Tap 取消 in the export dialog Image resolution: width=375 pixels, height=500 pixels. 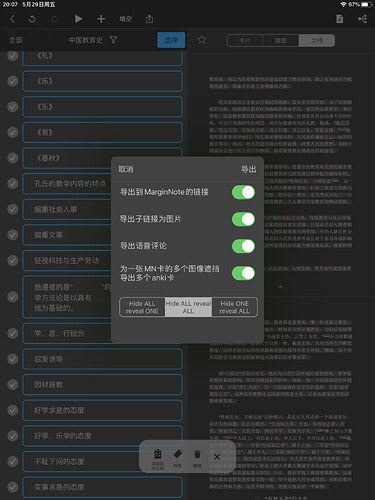126,169
